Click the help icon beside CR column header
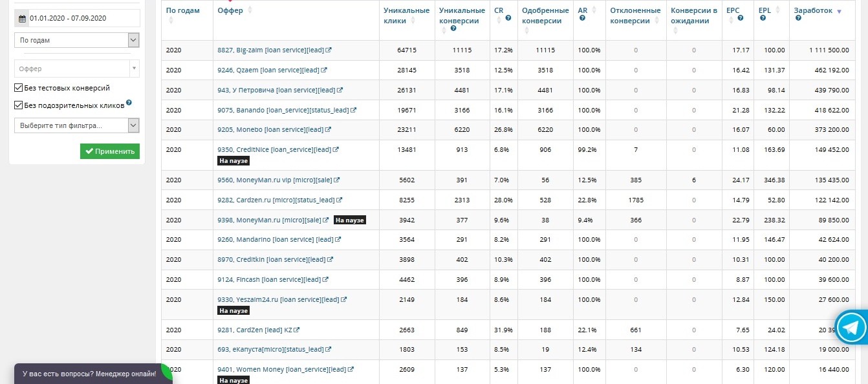Viewport: 868px width, 384px height. 508,18
